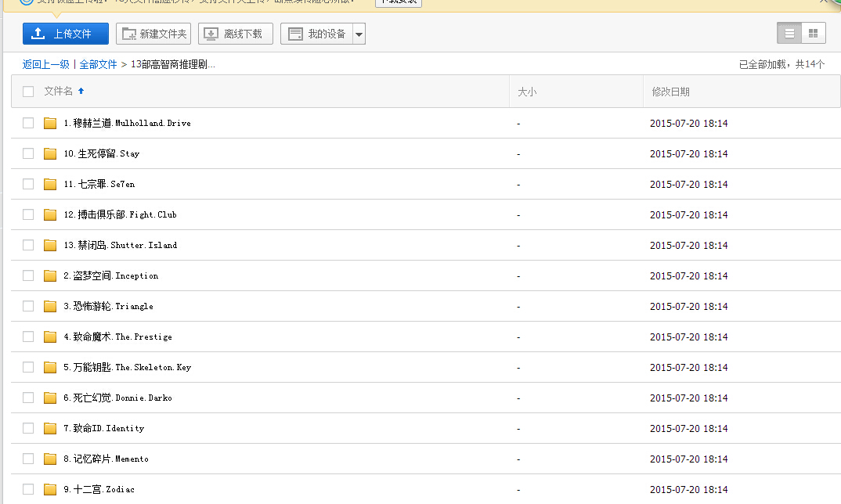Click folder icon of 生死停留.Stay
This screenshot has width=841, height=504.
click(50, 154)
